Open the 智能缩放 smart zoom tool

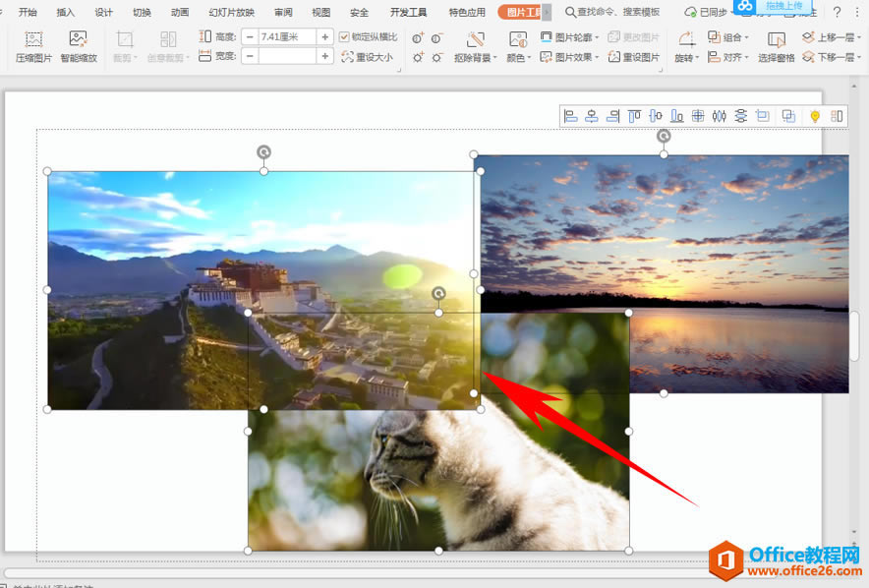click(x=78, y=46)
